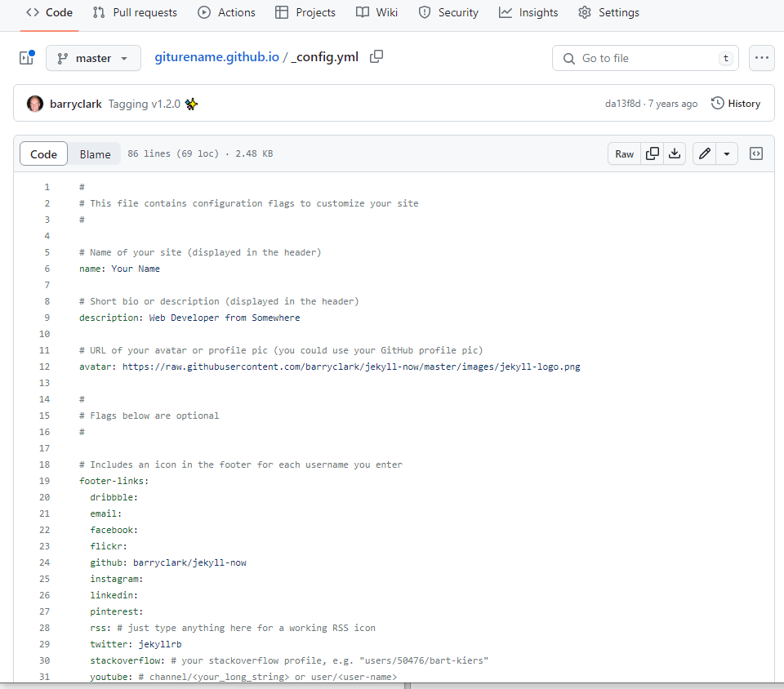
Task: Click the 'footer-links:' code line
Action: (x=114, y=481)
